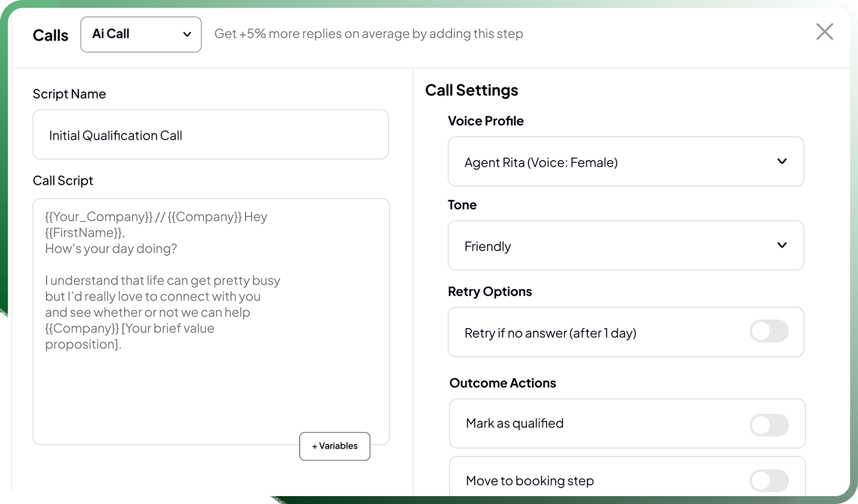Click the Outcome Actions section label
Image resolution: width=858 pixels, height=504 pixels.
point(502,383)
